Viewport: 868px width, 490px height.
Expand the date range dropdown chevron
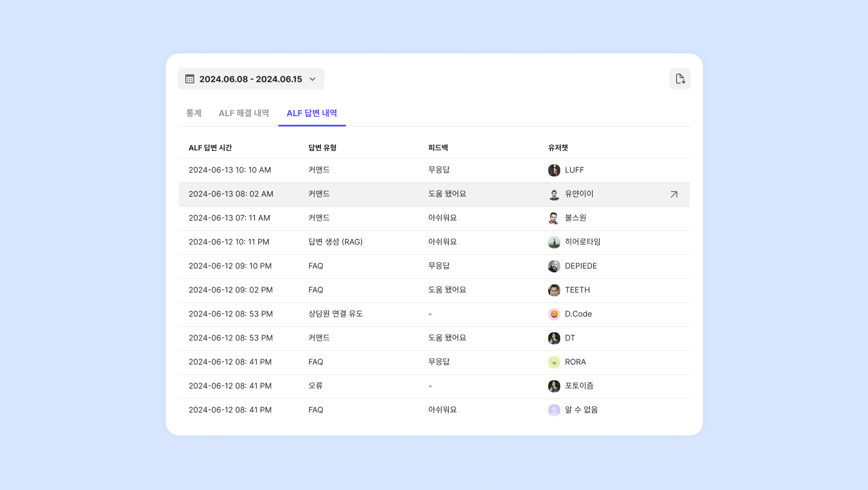point(313,79)
